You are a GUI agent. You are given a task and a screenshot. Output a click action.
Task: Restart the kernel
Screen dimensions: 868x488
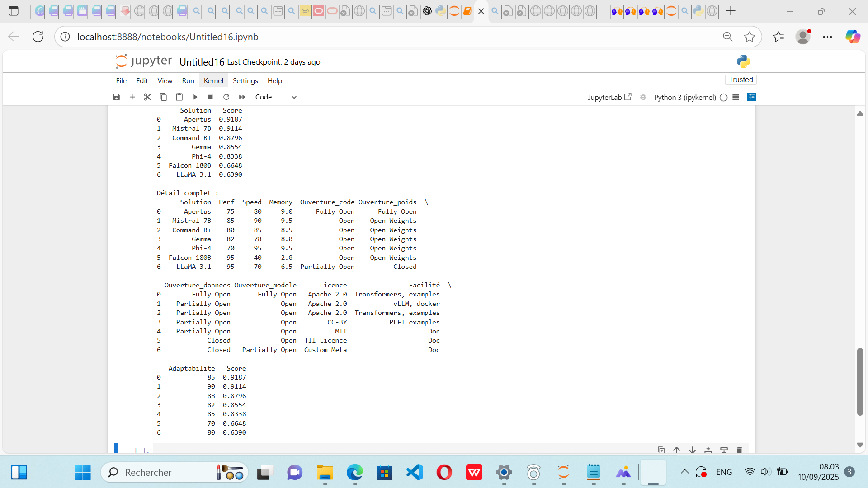pos(226,97)
